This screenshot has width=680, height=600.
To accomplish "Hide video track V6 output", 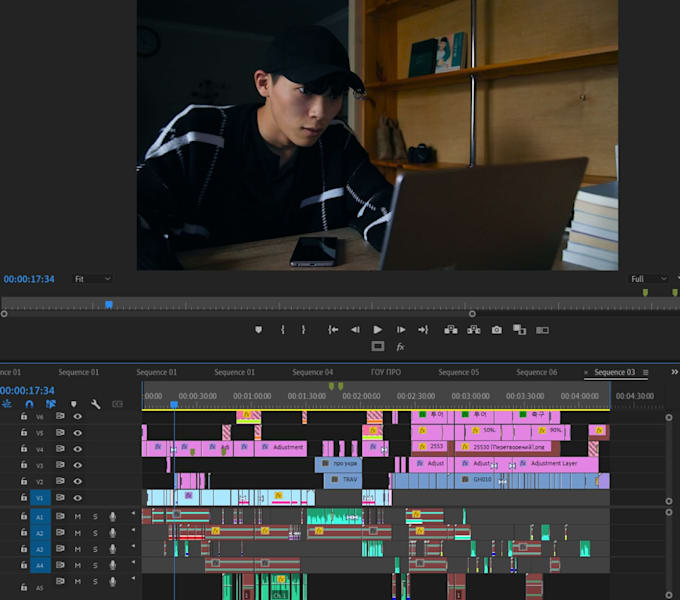I will tap(78, 416).
